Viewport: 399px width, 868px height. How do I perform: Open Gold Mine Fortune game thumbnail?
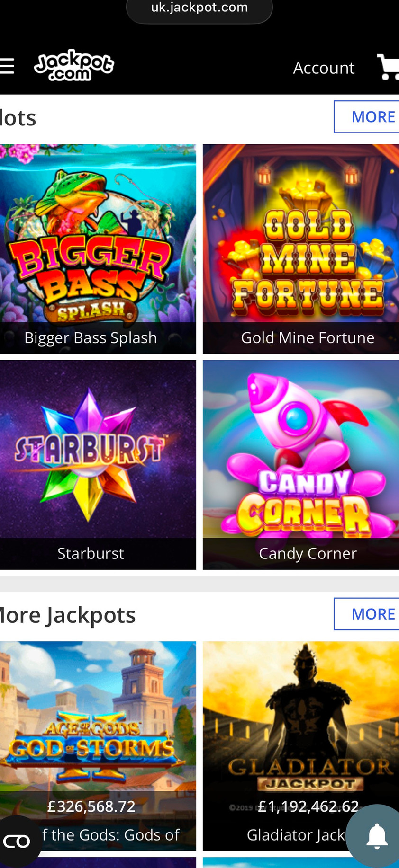coord(301,249)
